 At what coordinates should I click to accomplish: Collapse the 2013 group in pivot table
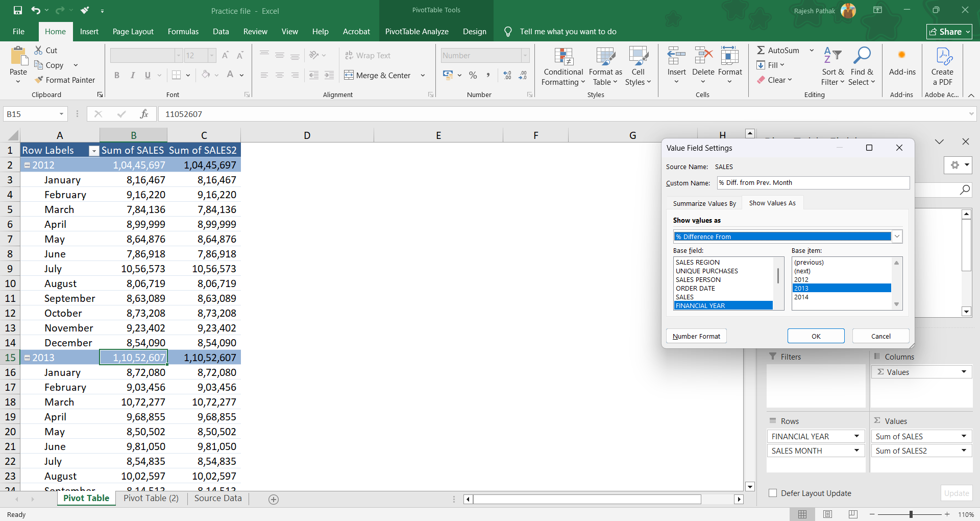(28, 358)
